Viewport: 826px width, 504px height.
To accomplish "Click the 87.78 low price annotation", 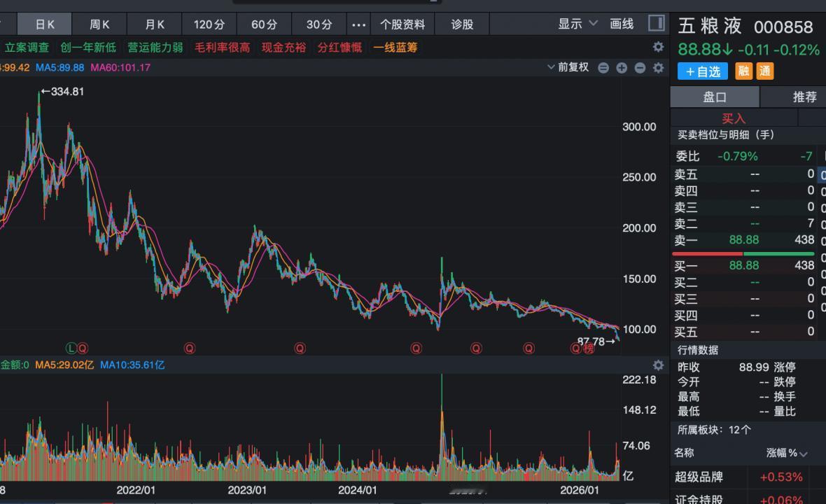I will [596, 342].
